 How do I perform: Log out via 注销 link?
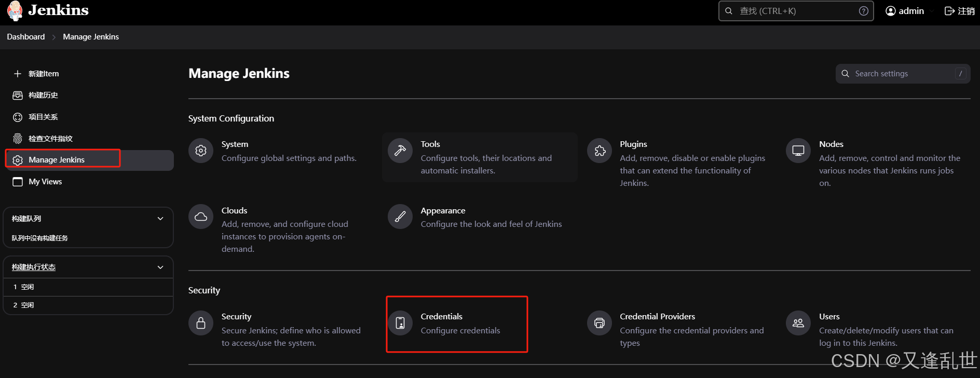pos(959,11)
